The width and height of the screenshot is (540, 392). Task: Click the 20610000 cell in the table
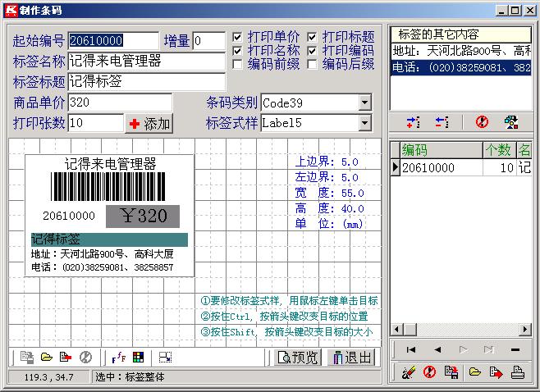[442, 167]
